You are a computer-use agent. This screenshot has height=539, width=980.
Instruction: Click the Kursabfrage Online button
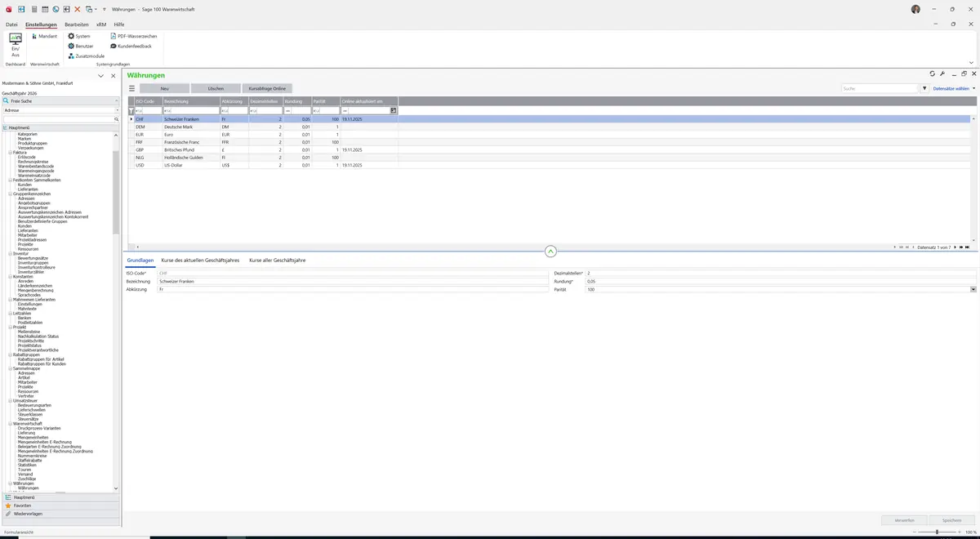tap(267, 88)
